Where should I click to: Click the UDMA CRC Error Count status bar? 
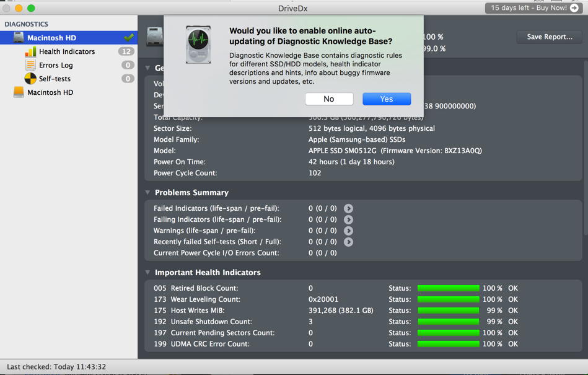pos(448,344)
